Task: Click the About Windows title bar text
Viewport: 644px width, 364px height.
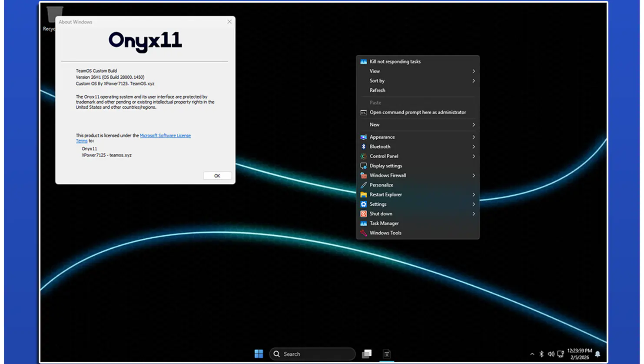Action: tap(76, 22)
